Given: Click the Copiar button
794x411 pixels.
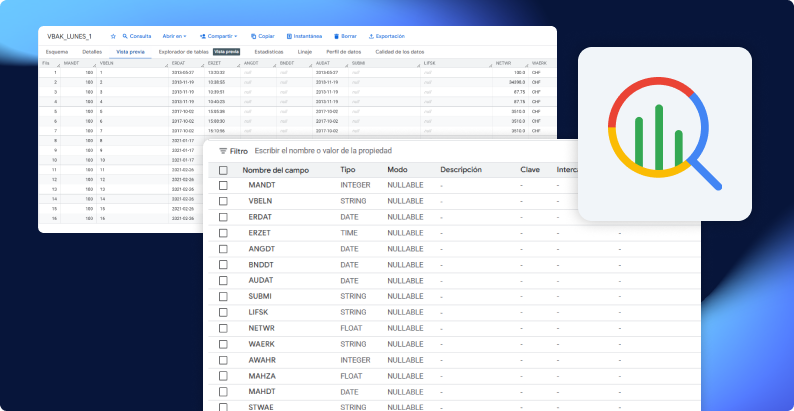Looking at the screenshot, I should pyautogui.click(x=262, y=36).
